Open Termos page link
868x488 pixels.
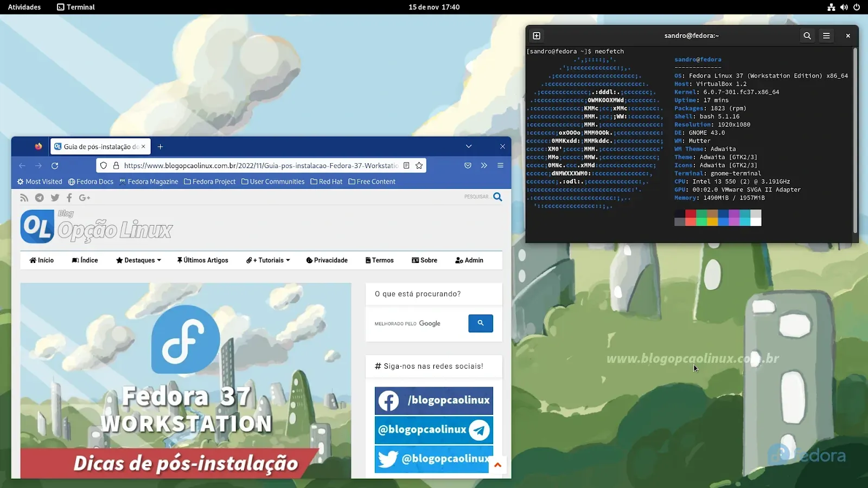point(379,260)
